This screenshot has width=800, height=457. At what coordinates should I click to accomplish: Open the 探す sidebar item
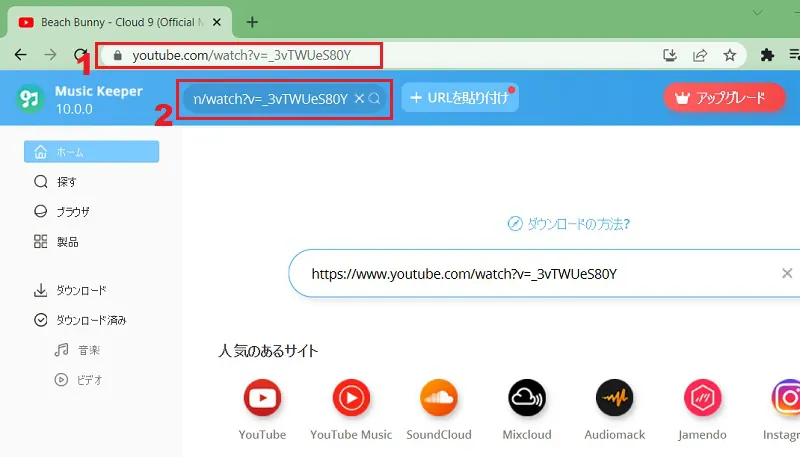tap(56, 182)
